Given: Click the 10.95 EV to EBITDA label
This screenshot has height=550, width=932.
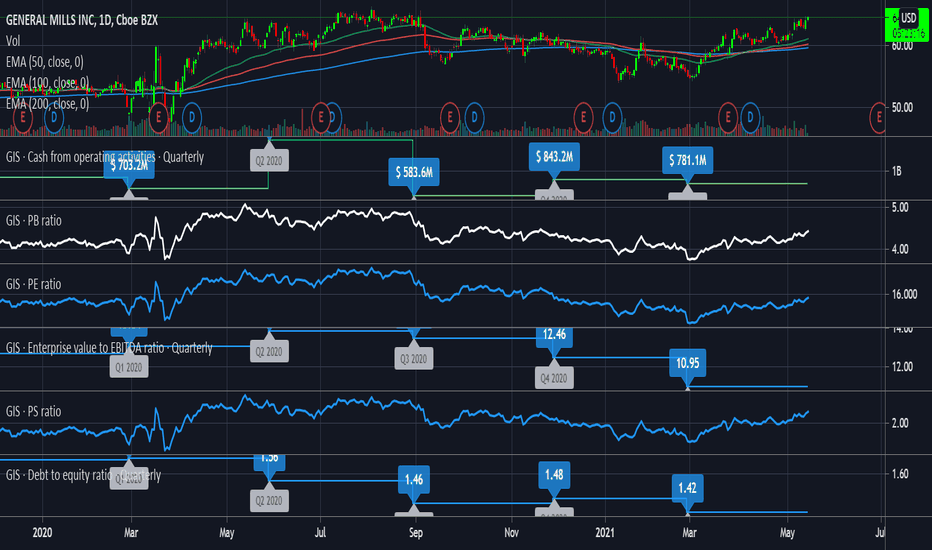Looking at the screenshot, I should (688, 363).
